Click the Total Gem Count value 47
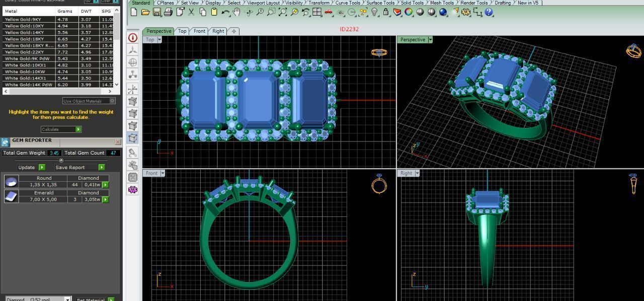 point(113,153)
